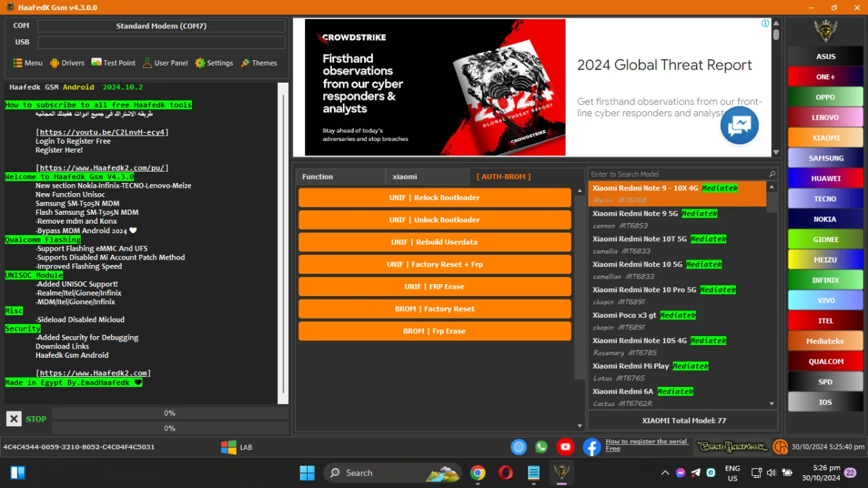Select Xiaomi Redmi Note 10T 5G
The height and width of the screenshot is (488, 868).
pos(677,245)
